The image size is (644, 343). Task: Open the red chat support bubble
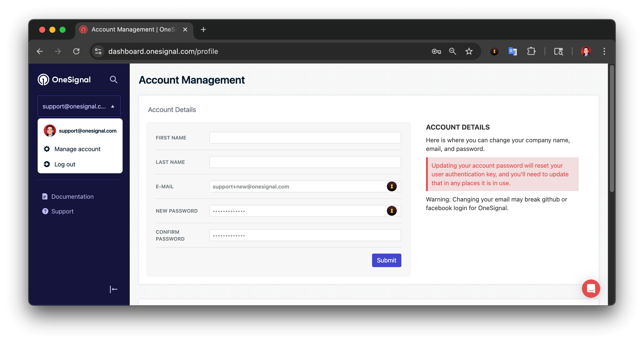591,289
